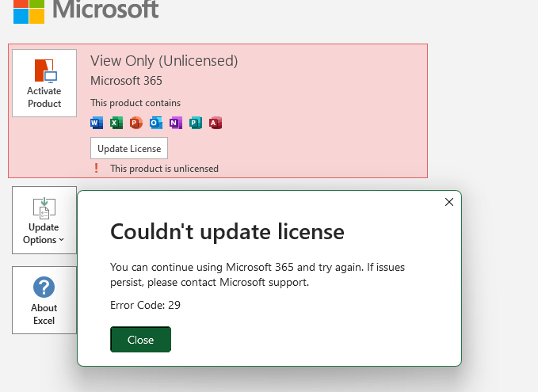
Task: Open About Excel information
Action: [44, 300]
